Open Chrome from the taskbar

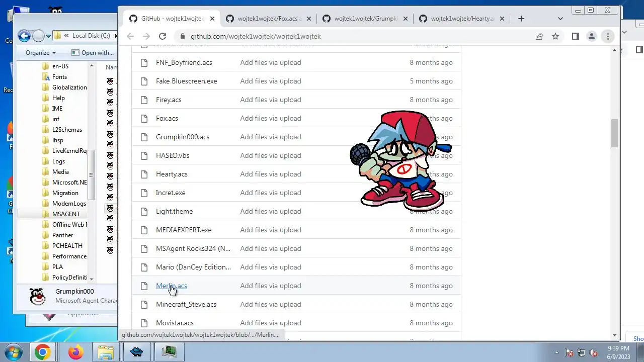coord(42,352)
